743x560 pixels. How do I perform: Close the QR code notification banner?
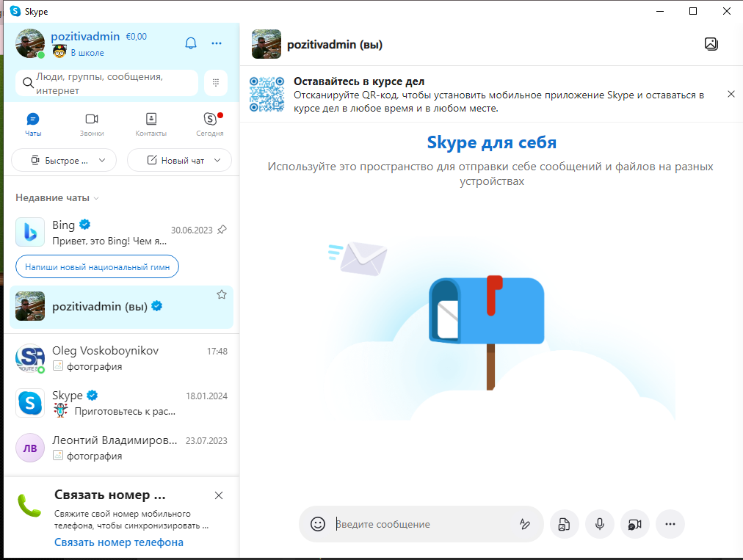pyautogui.click(x=731, y=94)
